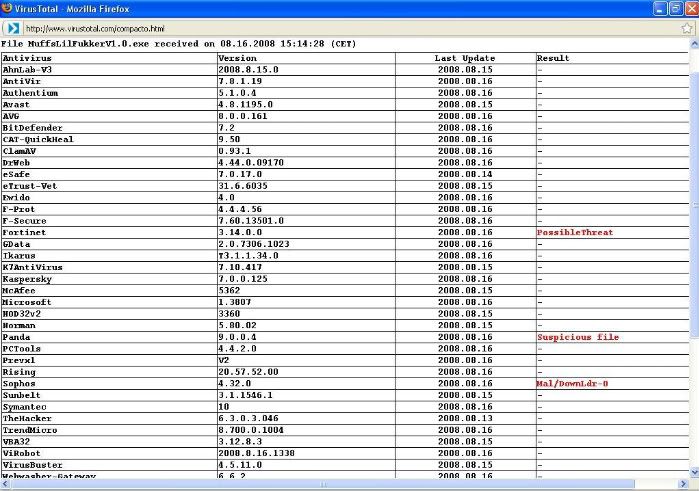Click the 'PossibleThreat' result for Fortinet

click(x=575, y=232)
